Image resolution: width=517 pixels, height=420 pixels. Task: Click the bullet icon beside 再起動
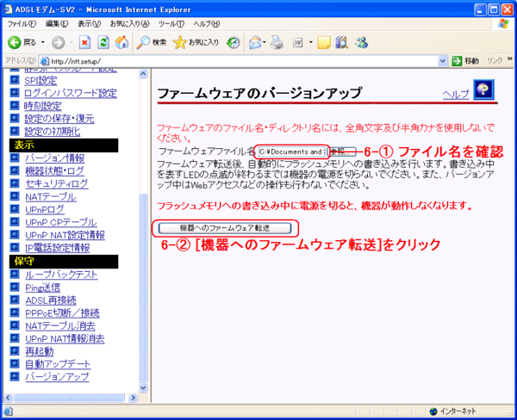pos(14,351)
